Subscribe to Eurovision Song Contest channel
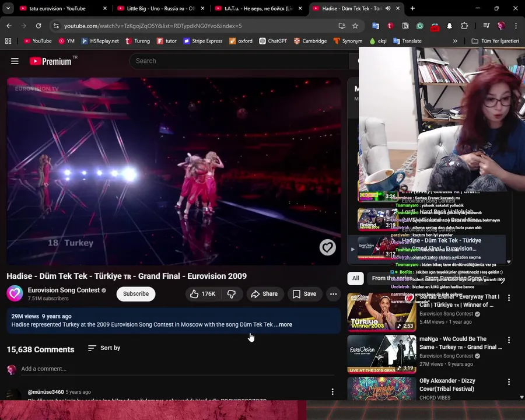This screenshot has height=420, width=525. point(135,294)
